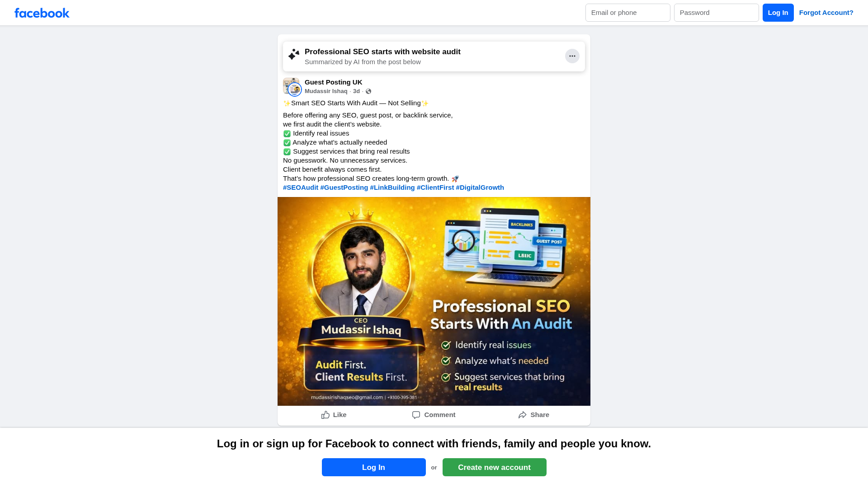Share the post using arrow icon

533,415
